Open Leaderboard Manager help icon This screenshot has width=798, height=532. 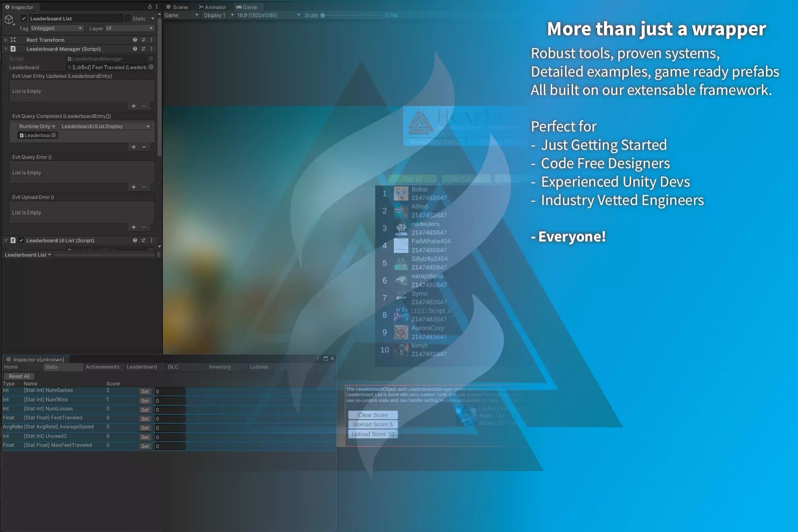pos(135,49)
